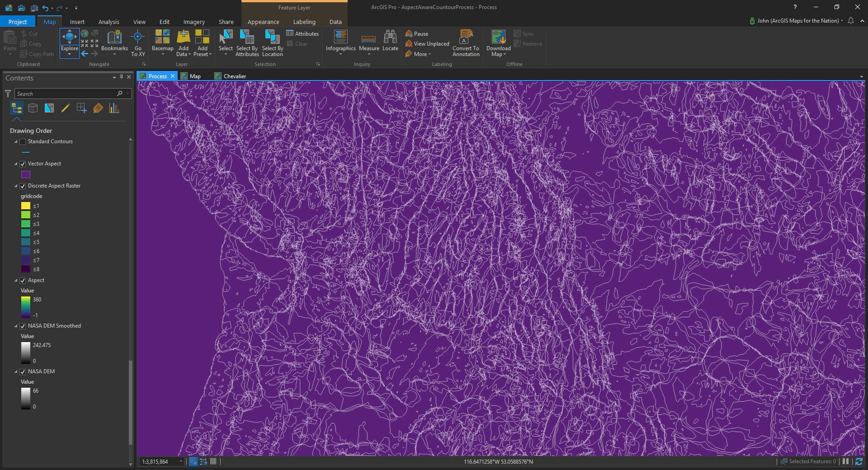This screenshot has height=470, width=868.
Task: Open the notifications bell
Action: tap(851, 21)
